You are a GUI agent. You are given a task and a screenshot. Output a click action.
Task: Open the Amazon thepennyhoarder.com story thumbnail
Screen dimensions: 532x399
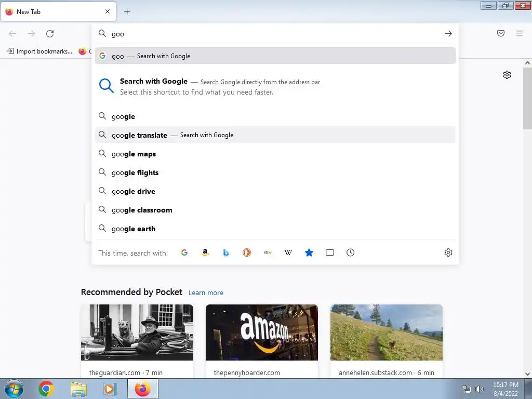click(262, 332)
